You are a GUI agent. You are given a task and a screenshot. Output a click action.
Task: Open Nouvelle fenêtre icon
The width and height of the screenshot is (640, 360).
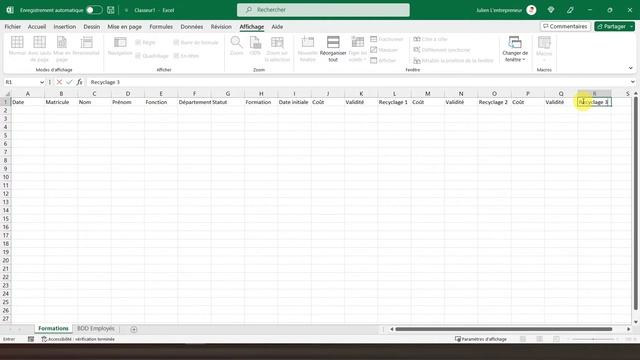pos(307,42)
